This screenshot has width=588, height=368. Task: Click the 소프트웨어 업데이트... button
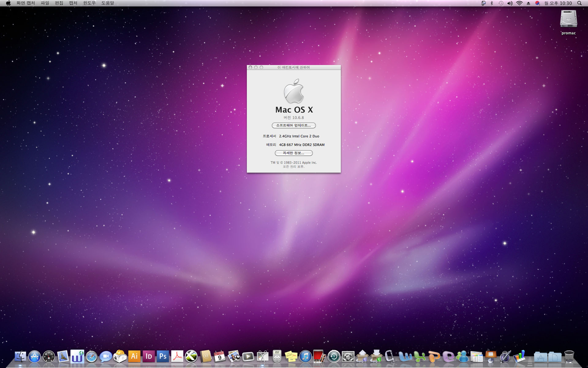tap(293, 125)
